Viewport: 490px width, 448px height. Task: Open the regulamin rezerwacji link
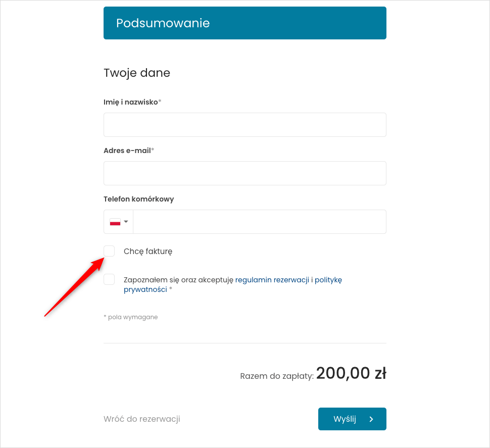coord(272,280)
